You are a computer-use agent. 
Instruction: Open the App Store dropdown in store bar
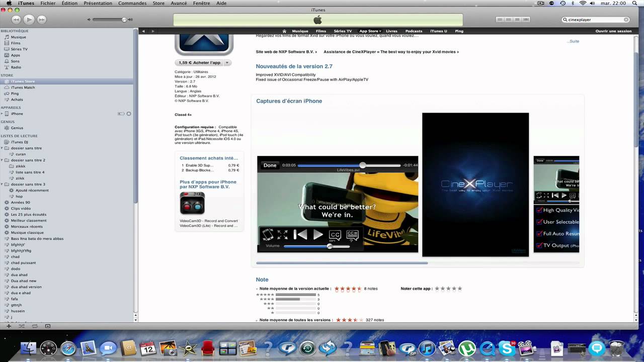click(370, 31)
